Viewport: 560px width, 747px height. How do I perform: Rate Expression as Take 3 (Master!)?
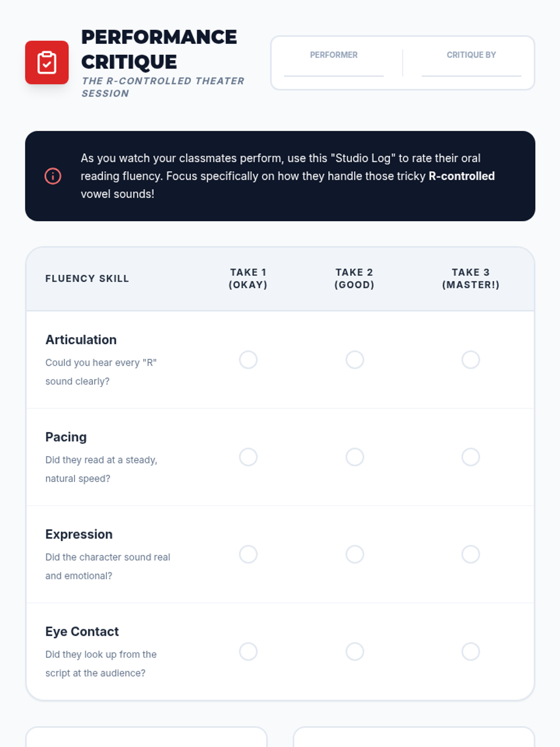470,554
